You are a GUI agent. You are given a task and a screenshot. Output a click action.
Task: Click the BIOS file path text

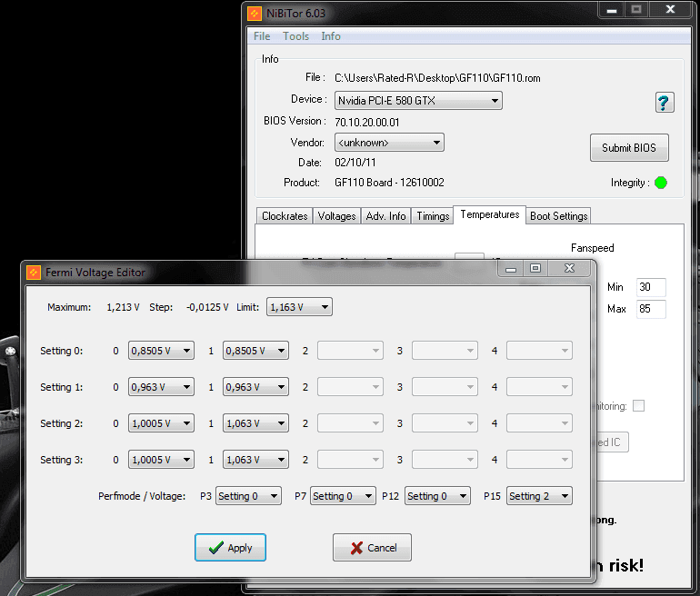437,78
